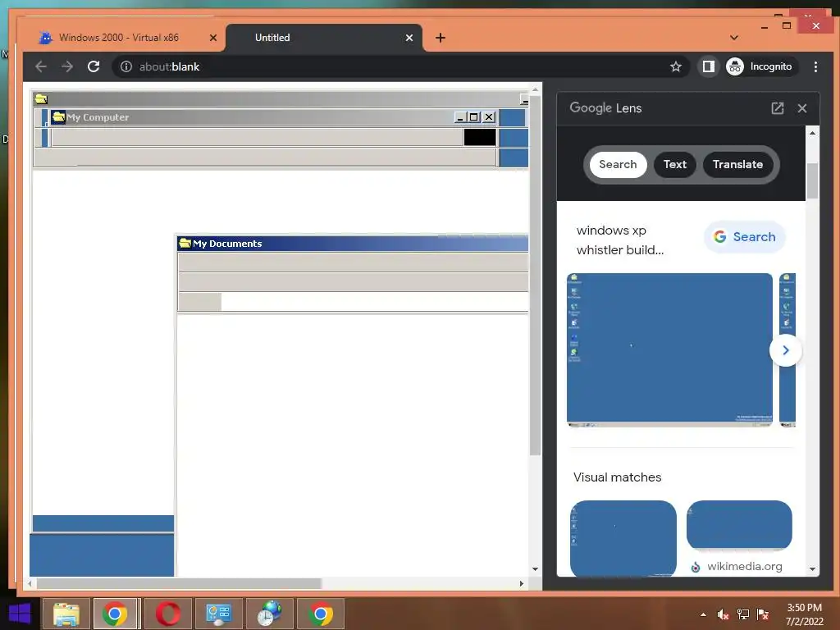Viewport: 840px width, 630px height.
Task: Open the first visual match thumbnail
Action: pos(623,538)
